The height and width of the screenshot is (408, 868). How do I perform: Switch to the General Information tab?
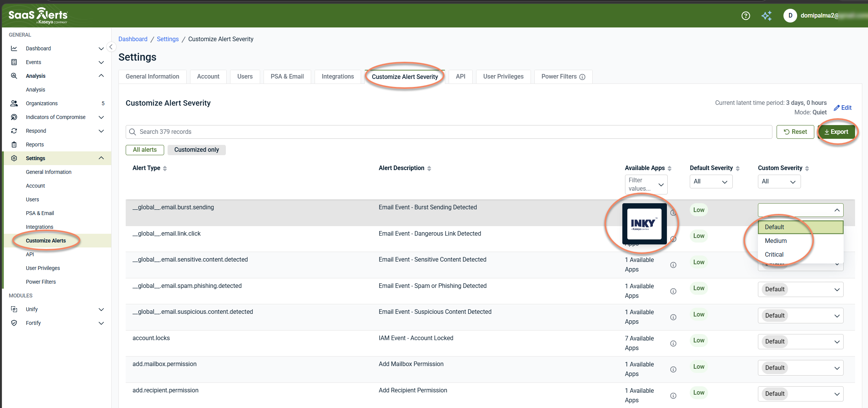pyautogui.click(x=152, y=77)
